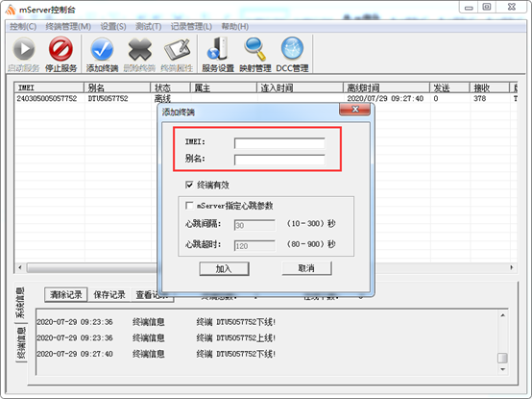Close the 添加终端 dialog
The height and width of the screenshot is (399, 532).
click(x=355, y=109)
